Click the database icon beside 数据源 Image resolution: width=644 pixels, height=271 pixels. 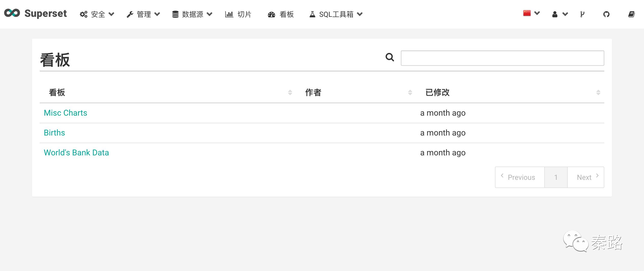(175, 15)
